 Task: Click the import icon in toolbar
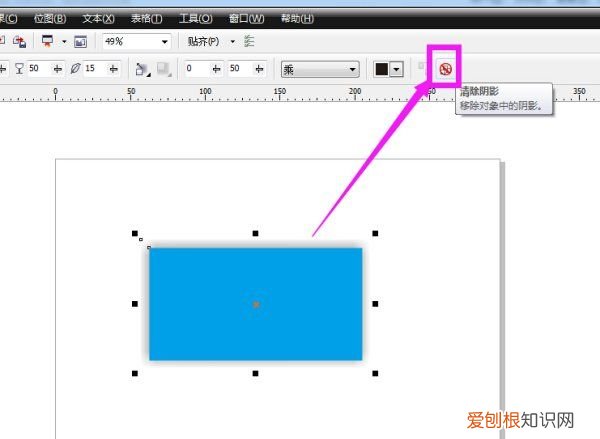18,42
